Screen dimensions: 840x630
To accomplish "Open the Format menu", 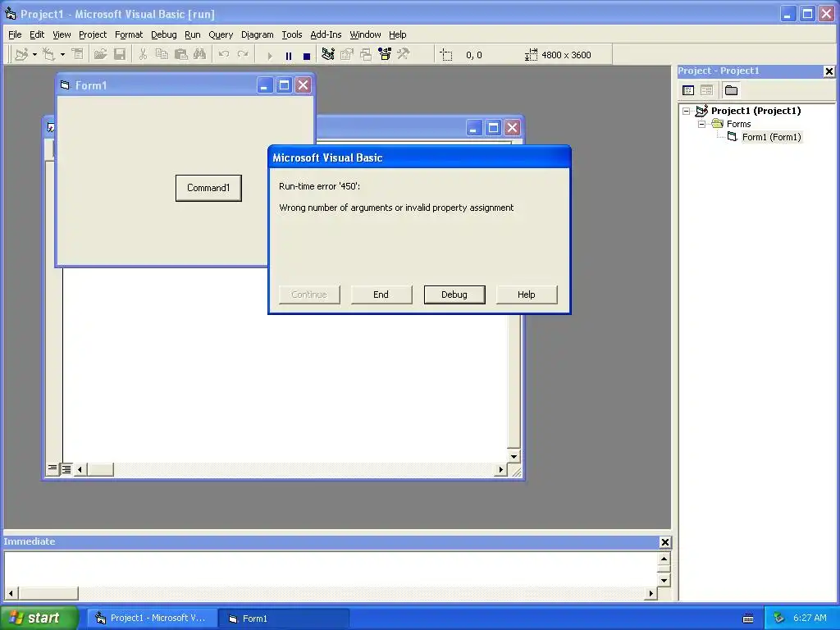I will [x=129, y=34].
